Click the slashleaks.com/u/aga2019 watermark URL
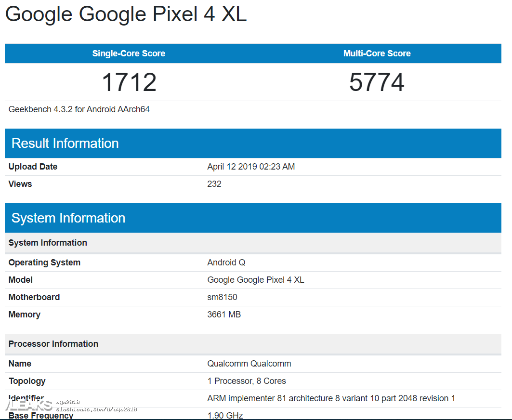This screenshot has height=420, width=512. click(96, 409)
